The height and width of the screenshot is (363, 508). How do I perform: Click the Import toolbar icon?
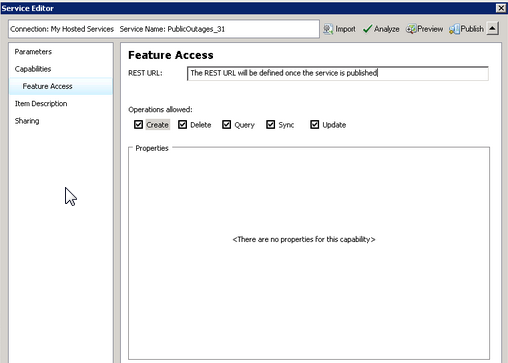point(328,29)
